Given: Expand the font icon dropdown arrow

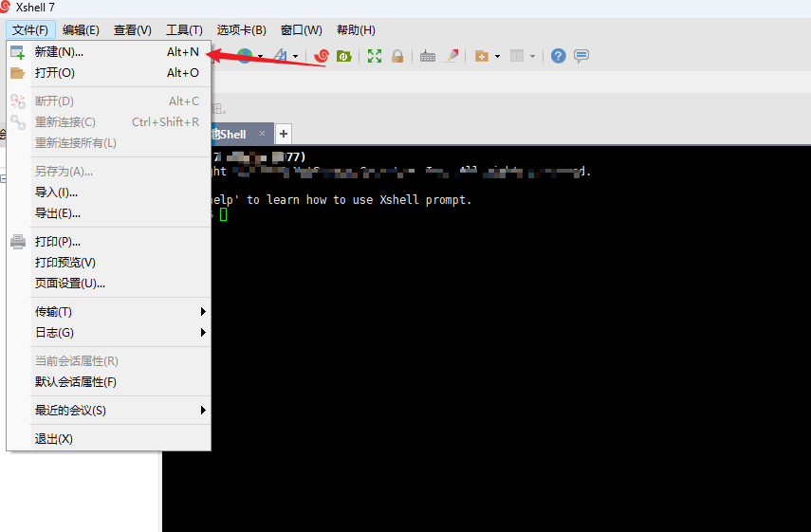Looking at the screenshot, I should point(295,56).
